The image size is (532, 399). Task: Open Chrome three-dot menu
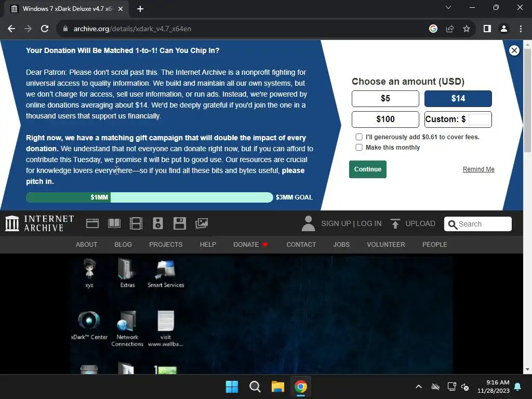pos(521,29)
